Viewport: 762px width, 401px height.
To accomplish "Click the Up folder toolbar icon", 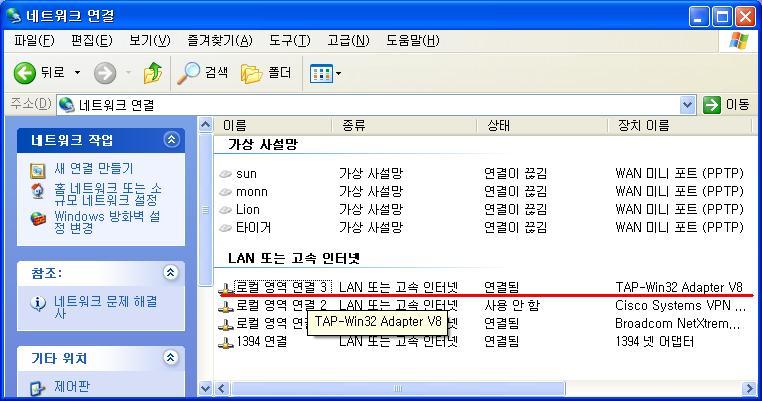I will click(153, 73).
